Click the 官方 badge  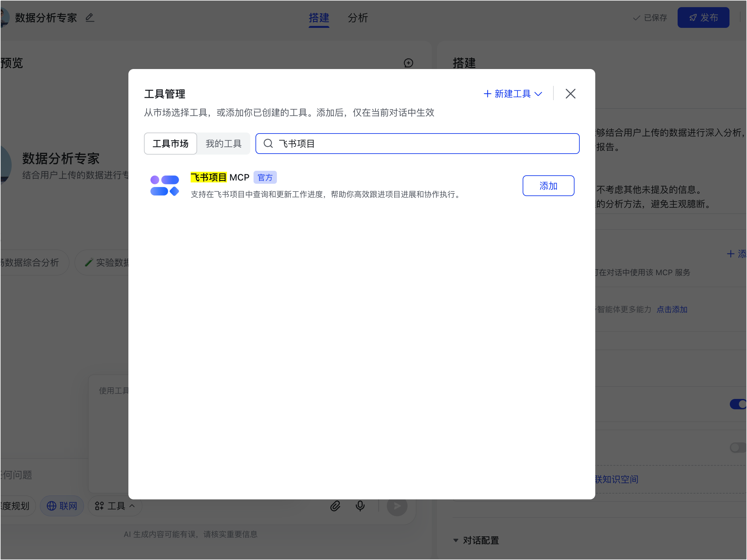tap(265, 177)
